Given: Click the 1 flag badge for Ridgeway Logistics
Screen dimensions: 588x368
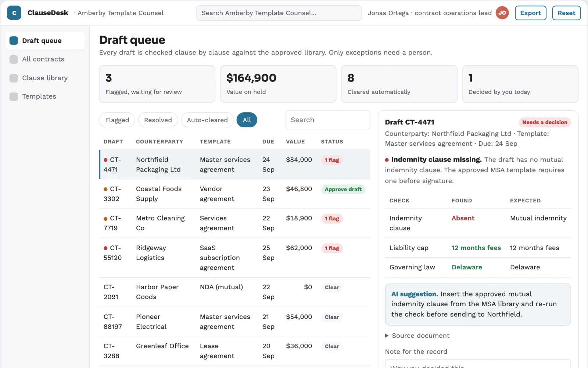Looking at the screenshot, I should pos(332,248).
